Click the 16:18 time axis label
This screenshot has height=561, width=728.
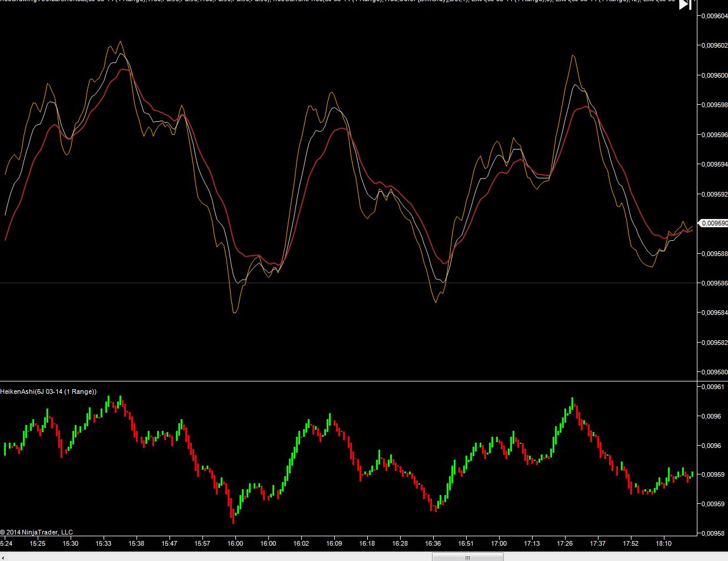click(x=367, y=543)
